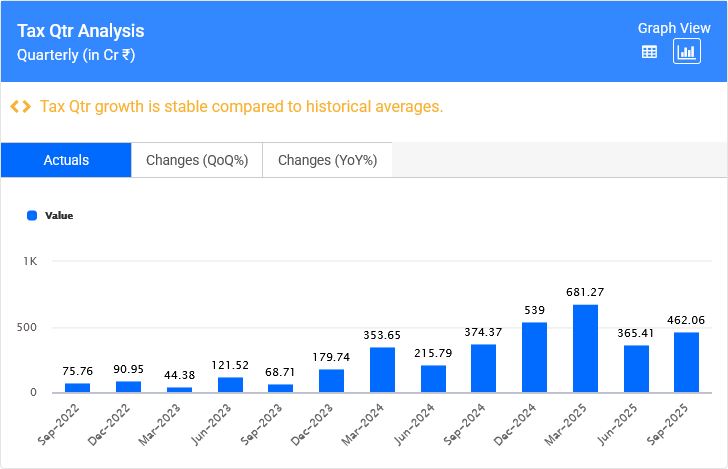Click the orange stable-trend arrows icon

pyautogui.click(x=21, y=107)
